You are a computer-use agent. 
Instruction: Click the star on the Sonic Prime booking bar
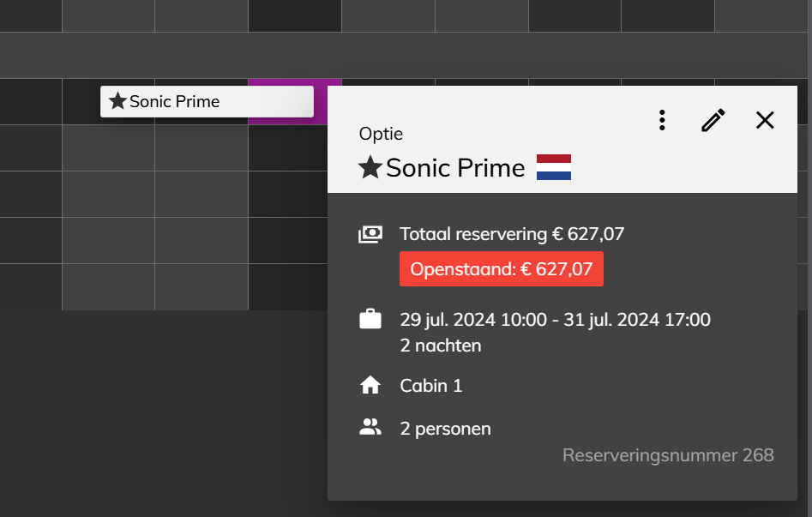point(117,101)
